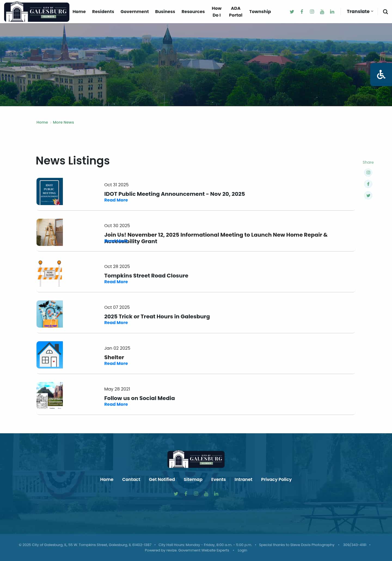This screenshot has width=392, height=561.
Task: Click the footer YouTube icon
Action: click(206, 494)
